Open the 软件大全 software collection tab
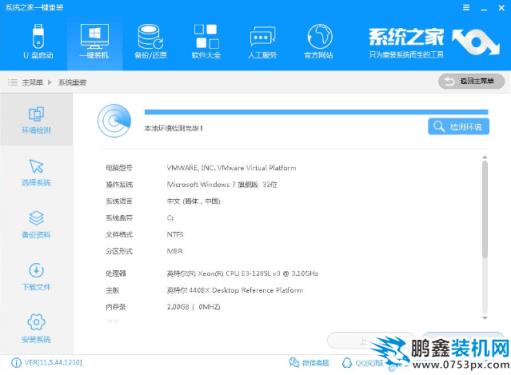 [206, 42]
